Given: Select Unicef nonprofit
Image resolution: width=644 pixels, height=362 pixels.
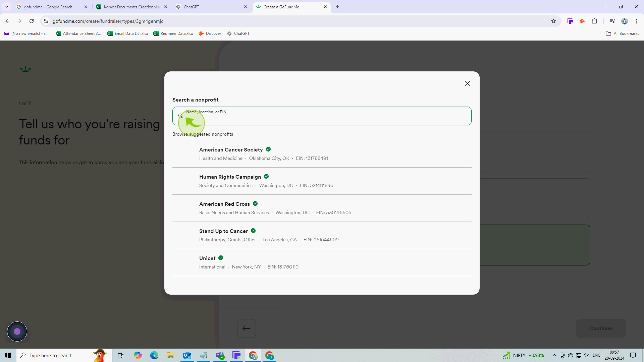Looking at the screenshot, I should 322,262.
